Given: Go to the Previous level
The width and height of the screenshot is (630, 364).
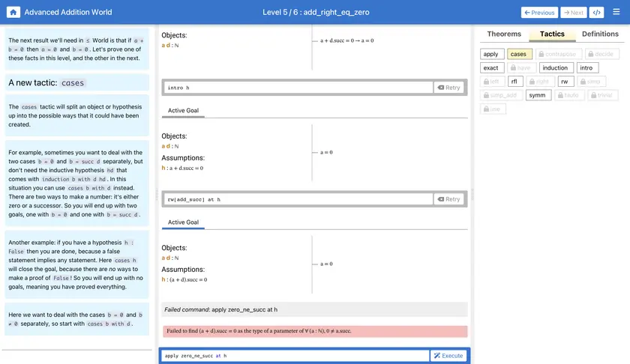Looking at the screenshot, I should pos(539,12).
